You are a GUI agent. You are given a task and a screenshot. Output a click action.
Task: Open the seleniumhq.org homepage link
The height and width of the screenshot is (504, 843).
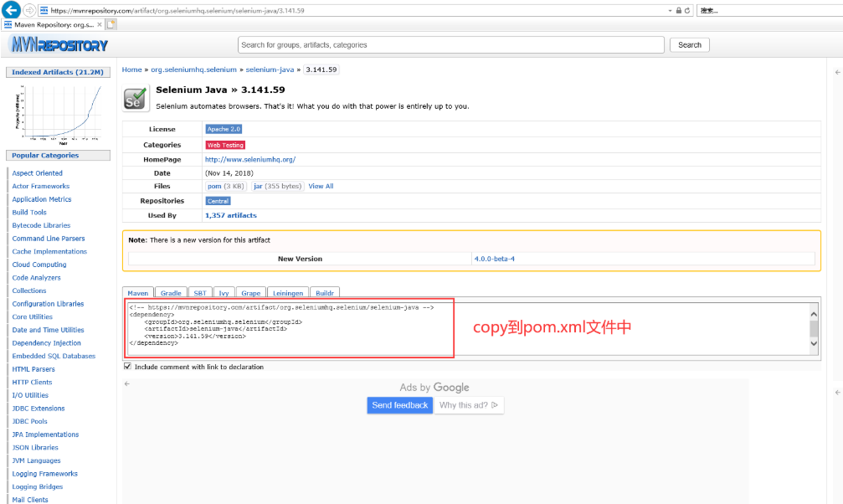tap(250, 160)
